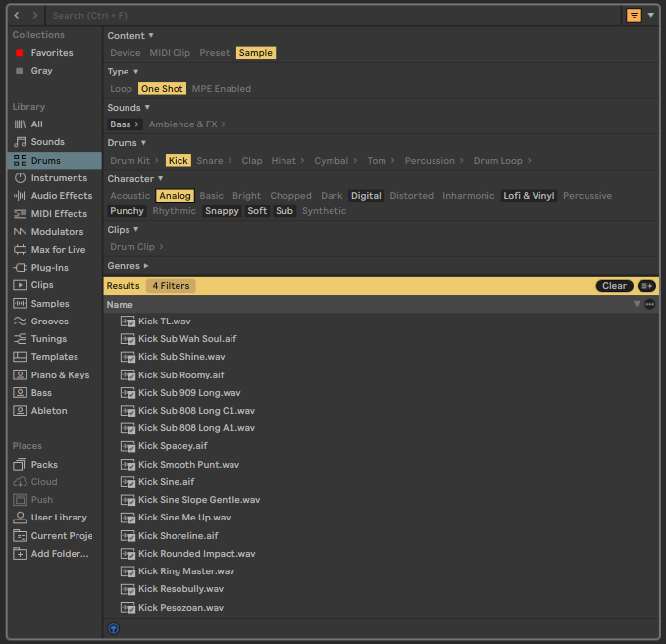
Task: Select Kick Smooth Punt.wav
Action: (x=381, y=465)
